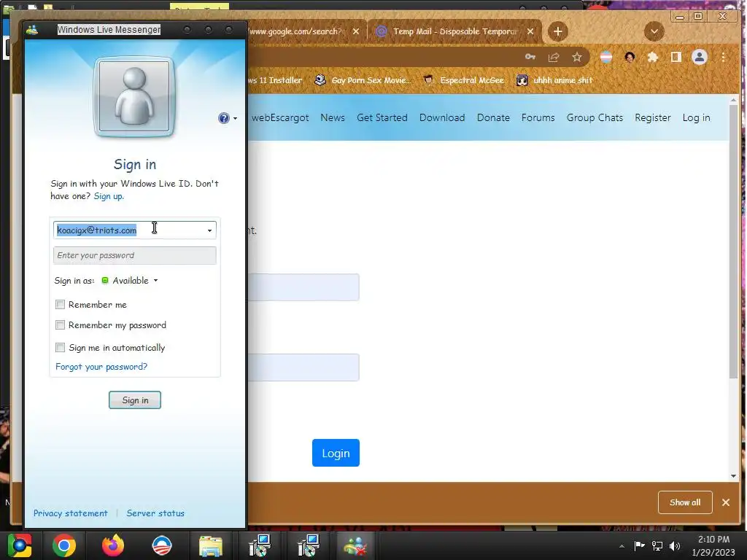Click the Action Center flag tray icon
The image size is (747, 560).
639,545
